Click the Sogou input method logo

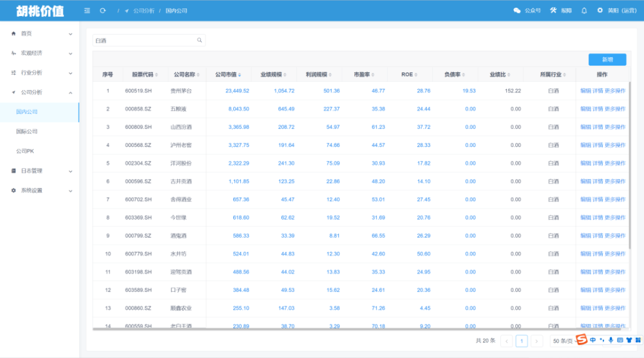[x=582, y=340]
